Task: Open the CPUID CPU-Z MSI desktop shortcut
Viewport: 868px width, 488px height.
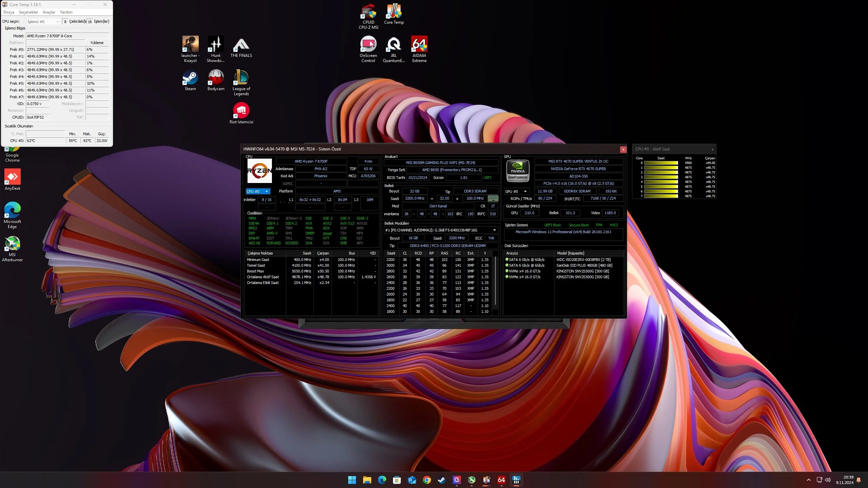Action: pos(368,16)
